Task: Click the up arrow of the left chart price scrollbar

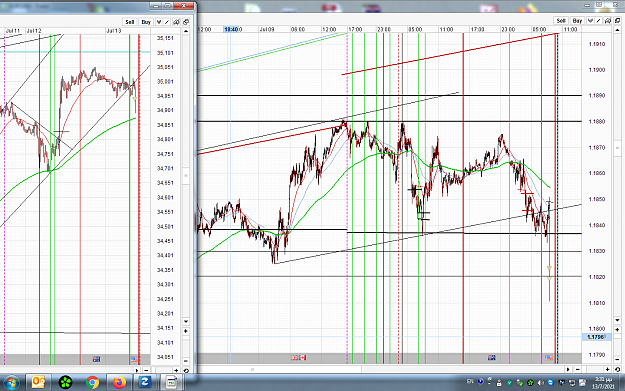Action: 186,31
